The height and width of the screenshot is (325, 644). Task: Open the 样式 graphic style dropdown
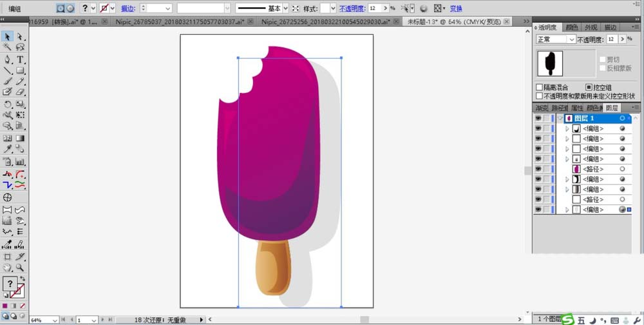click(x=333, y=8)
